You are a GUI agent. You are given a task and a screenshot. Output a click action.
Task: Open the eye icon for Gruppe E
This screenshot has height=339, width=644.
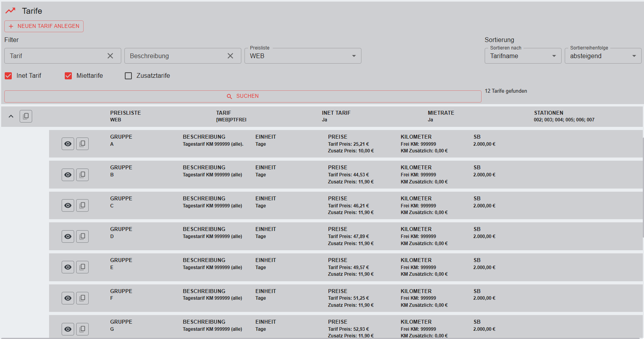pos(68,267)
